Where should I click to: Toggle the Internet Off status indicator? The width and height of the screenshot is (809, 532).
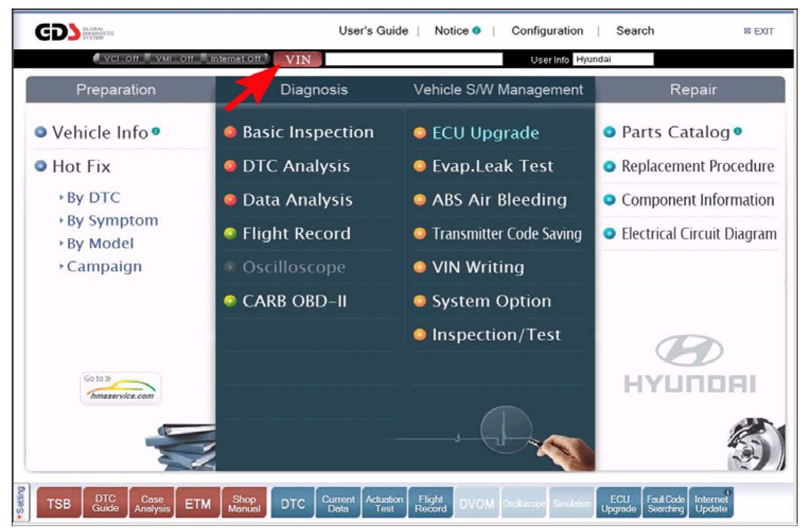click(x=234, y=59)
